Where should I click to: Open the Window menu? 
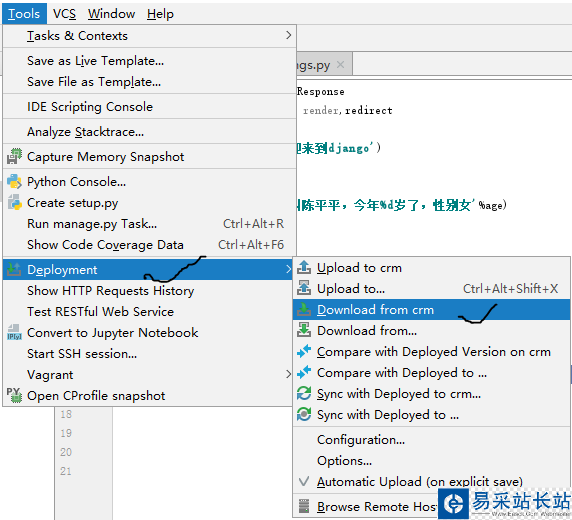111,14
